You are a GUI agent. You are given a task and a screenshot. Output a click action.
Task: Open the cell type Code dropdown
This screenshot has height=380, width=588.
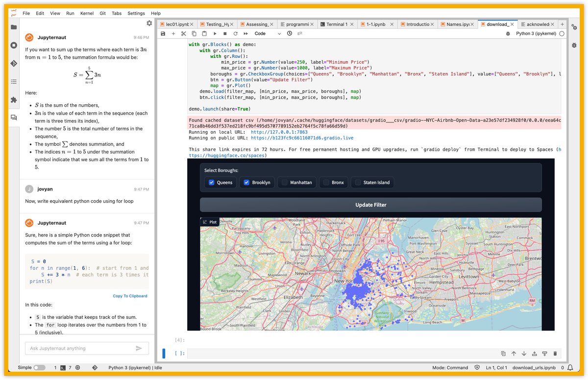[268, 33]
